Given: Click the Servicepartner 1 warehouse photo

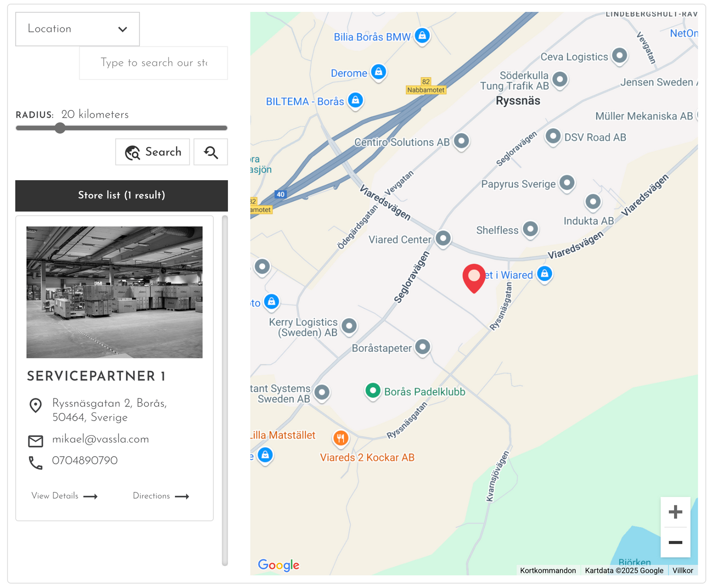Looking at the screenshot, I should [114, 292].
